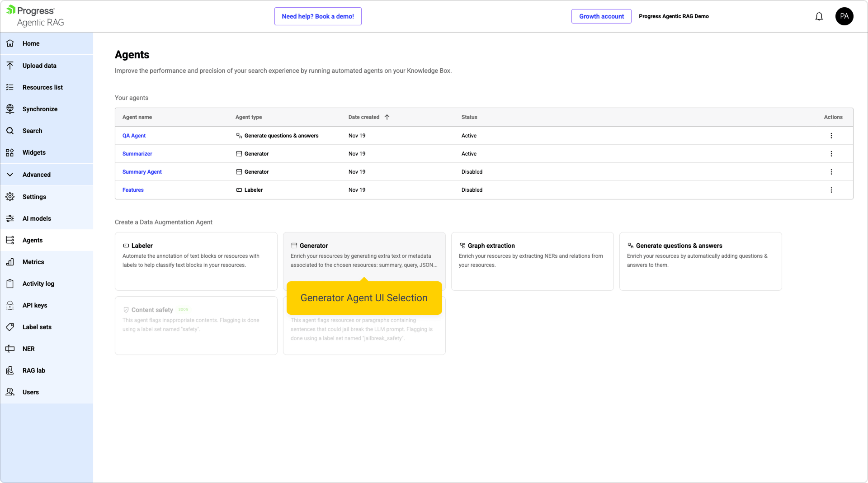Go to Resources list in sidebar

pyautogui.click(x=42, y=87)
